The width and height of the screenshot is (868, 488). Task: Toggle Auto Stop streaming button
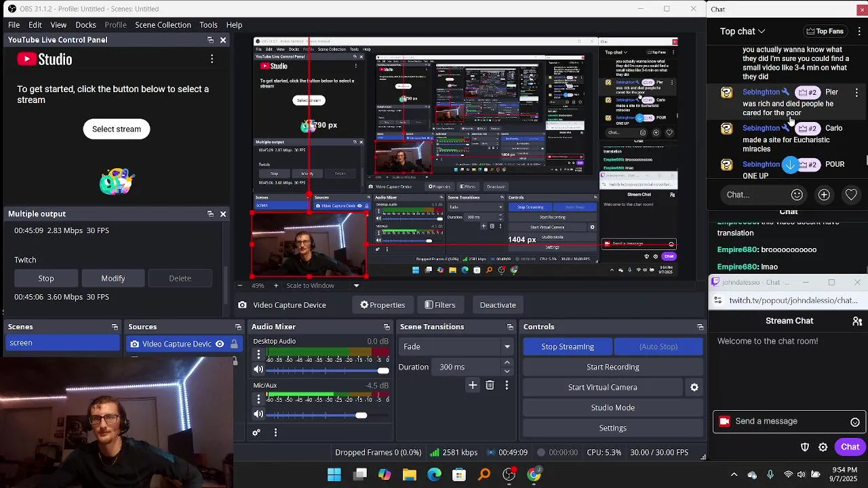coord(658,346)
